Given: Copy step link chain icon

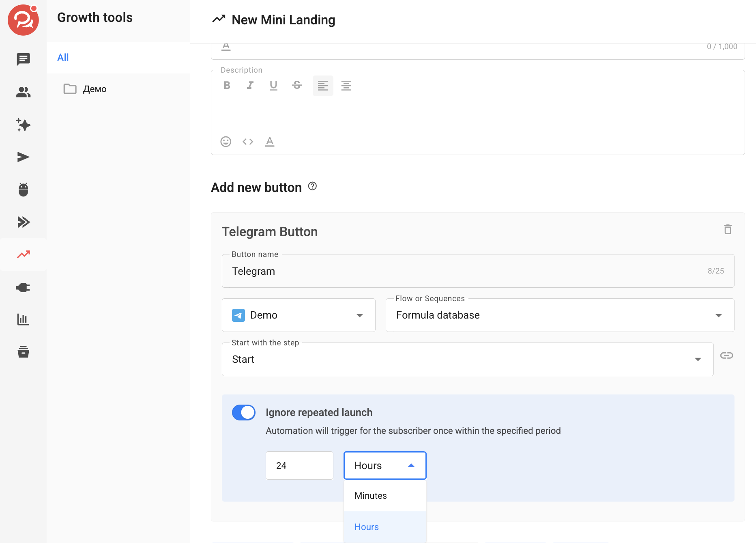Looking at the screenshot, I should [726, 356].
